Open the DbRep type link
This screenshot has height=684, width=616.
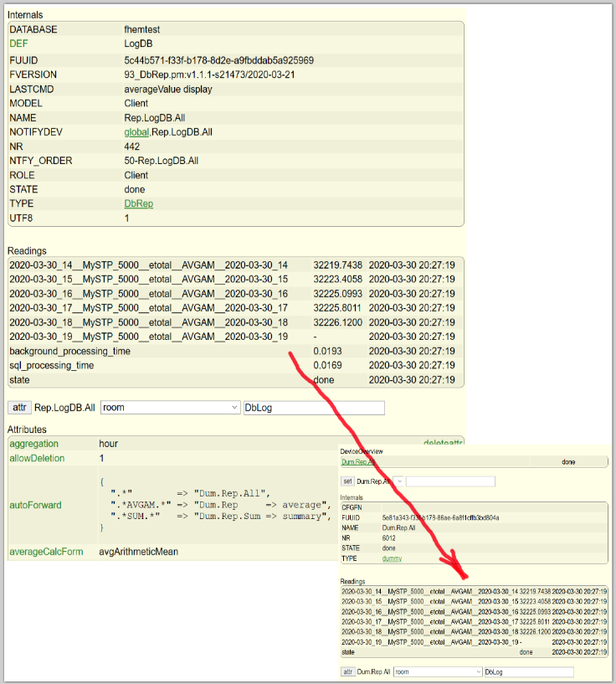139,203
